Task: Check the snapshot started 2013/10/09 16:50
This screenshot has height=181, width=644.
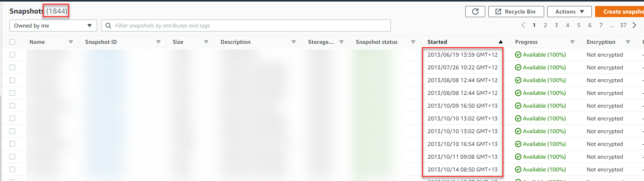Action: [x=12, y=106]
